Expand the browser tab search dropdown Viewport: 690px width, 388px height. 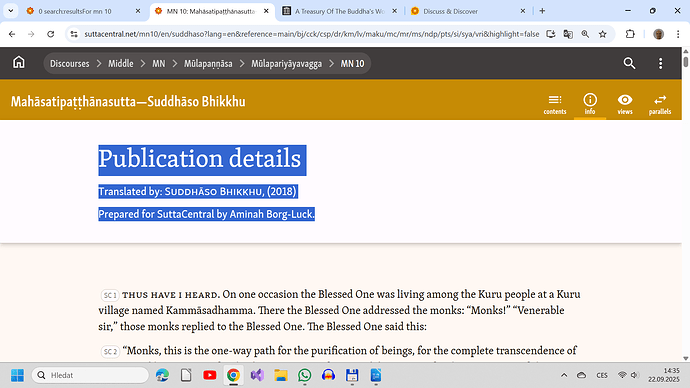point(11,11)
